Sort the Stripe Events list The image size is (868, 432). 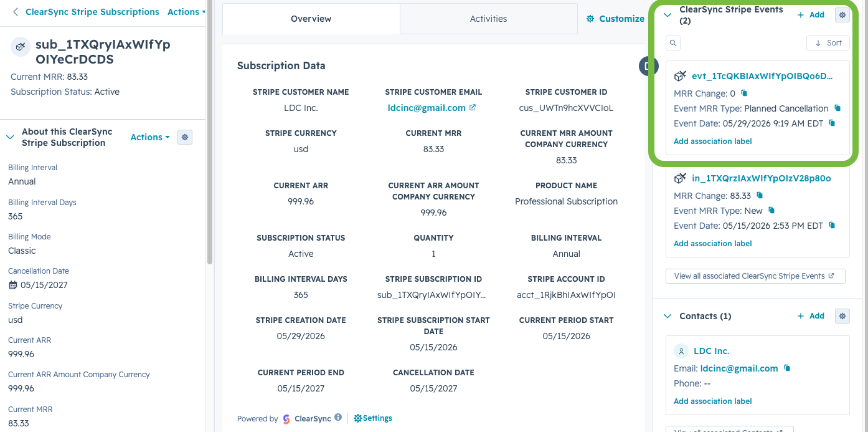828,43
